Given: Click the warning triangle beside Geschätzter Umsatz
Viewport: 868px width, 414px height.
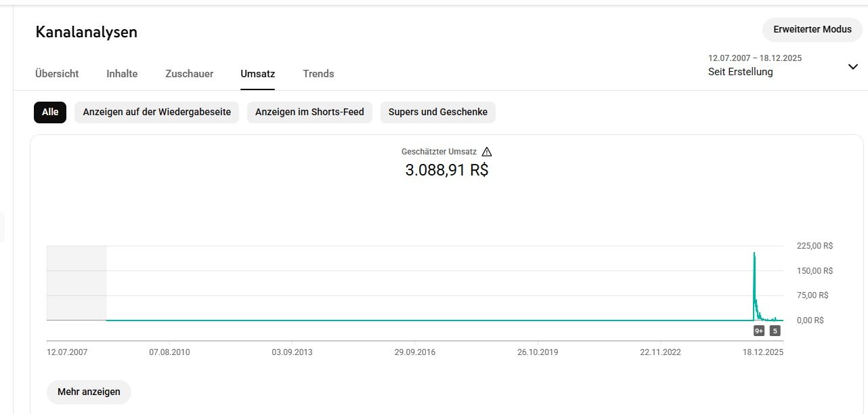Looking at the screenshot, I should coord(487,152).
